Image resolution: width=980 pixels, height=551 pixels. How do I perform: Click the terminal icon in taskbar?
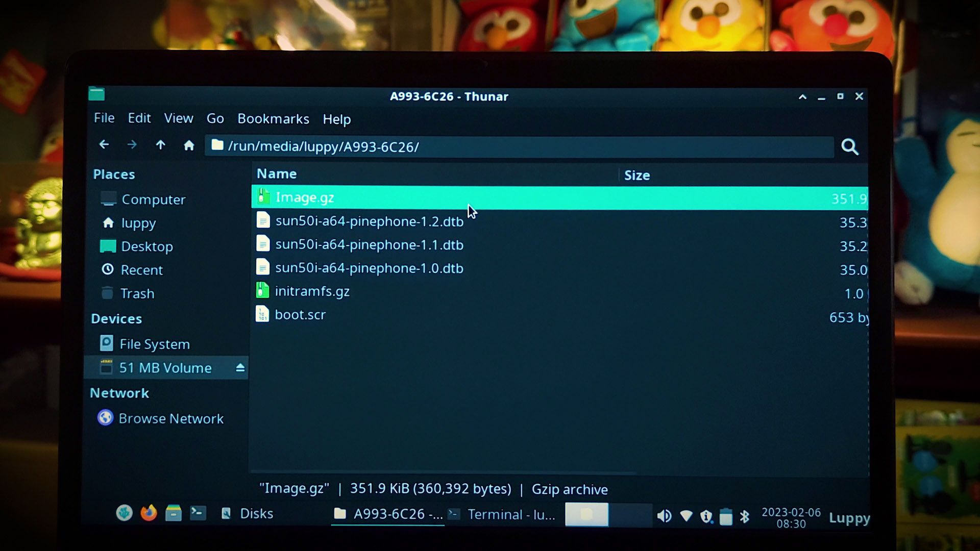point(198,513)
